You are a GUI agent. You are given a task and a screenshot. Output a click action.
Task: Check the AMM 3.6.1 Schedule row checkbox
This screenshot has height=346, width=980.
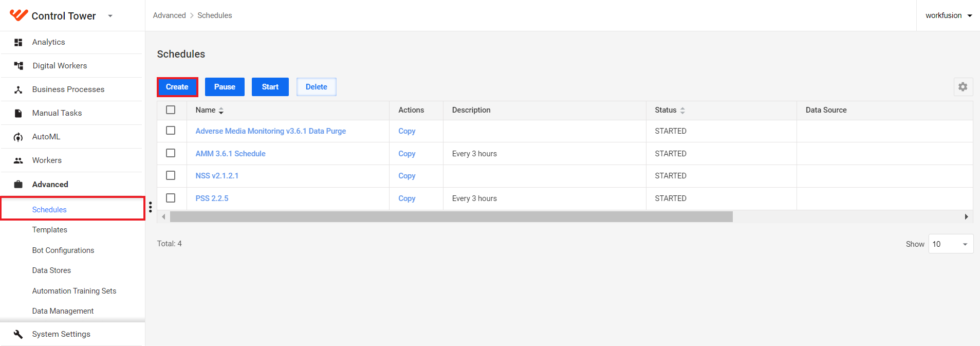[x=171, y=153]
